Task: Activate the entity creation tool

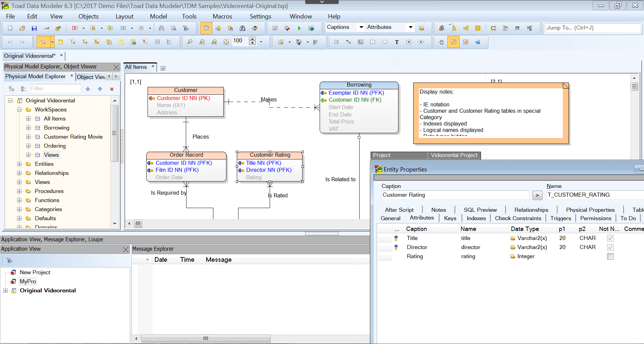Action: point(60,42)
